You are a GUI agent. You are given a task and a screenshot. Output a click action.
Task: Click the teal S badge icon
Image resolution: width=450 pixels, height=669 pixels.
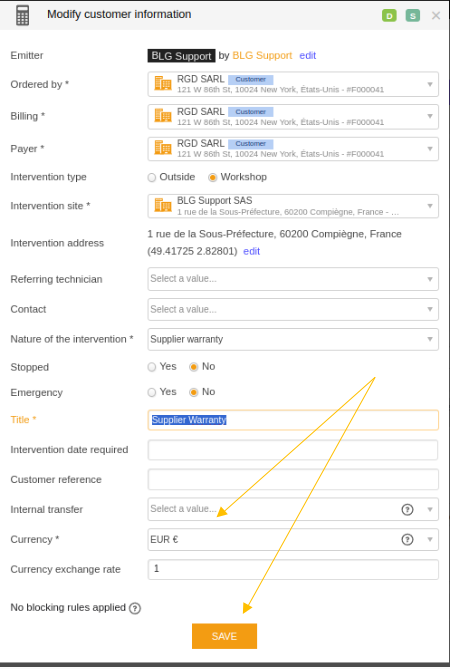click(x=412, y=16)
